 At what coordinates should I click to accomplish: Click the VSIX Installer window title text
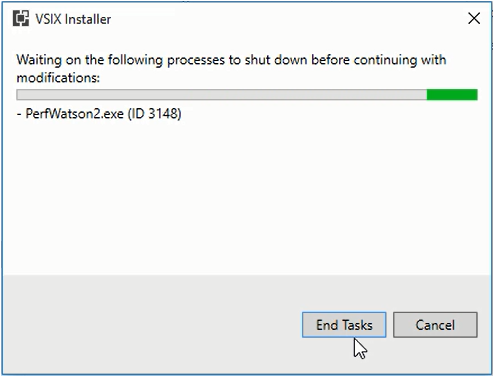click(73, 19)
